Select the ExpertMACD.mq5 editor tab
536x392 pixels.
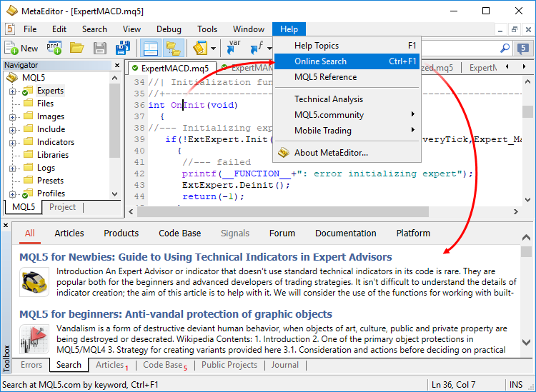point(172,69)
